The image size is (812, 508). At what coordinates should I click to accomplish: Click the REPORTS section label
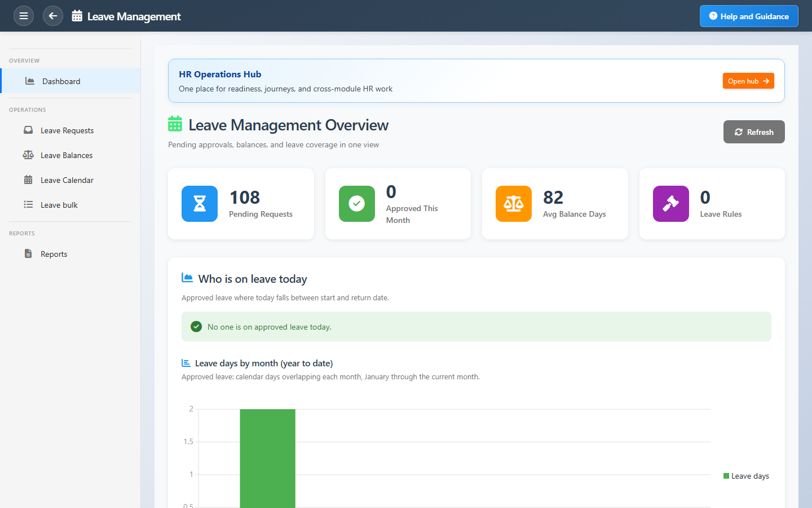[22, 233]
